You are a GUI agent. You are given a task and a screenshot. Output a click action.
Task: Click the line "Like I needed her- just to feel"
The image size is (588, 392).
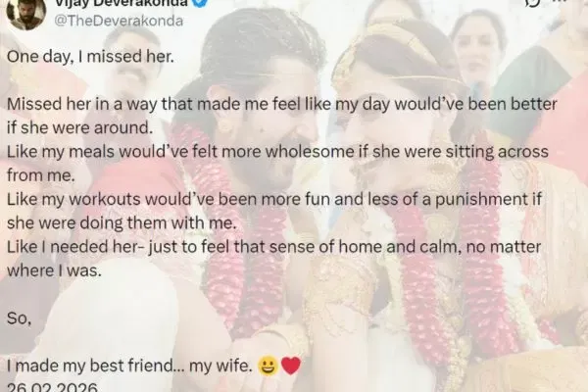(x=273, y=247)
